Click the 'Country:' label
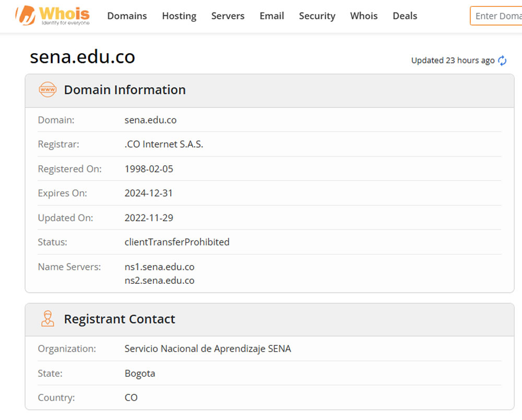The height and width of the screenshot is (420, 522). pyautogui.click(x=56, y=398)
